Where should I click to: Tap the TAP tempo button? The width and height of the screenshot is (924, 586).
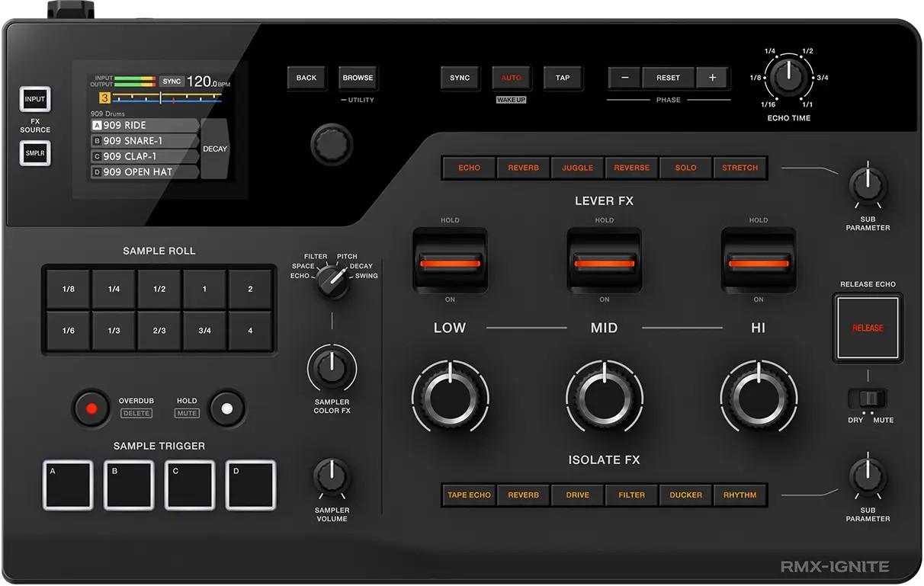coord(563,77)
